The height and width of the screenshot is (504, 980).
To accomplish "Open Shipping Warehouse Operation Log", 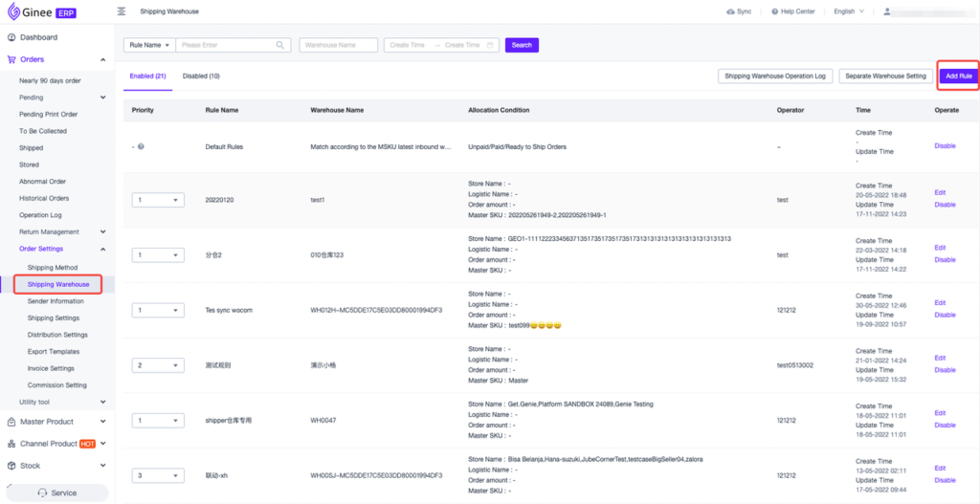I will pyautogui.click(x=774, y=76).
